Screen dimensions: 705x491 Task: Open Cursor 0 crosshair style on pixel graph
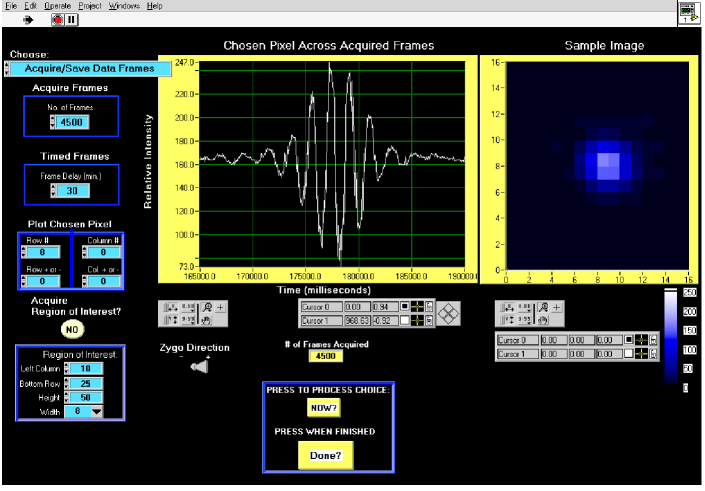(x=417, y=307)
